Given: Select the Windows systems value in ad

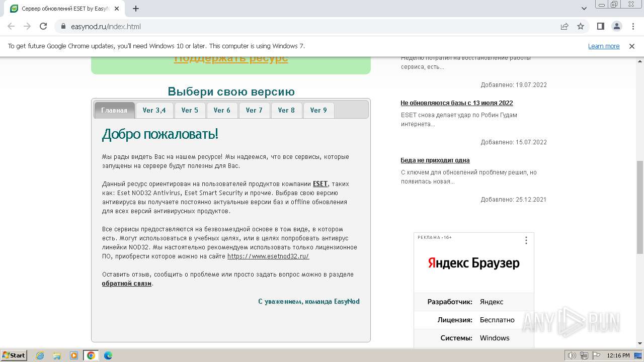Looking at the screenshot, I should click(x=495, y=338).
